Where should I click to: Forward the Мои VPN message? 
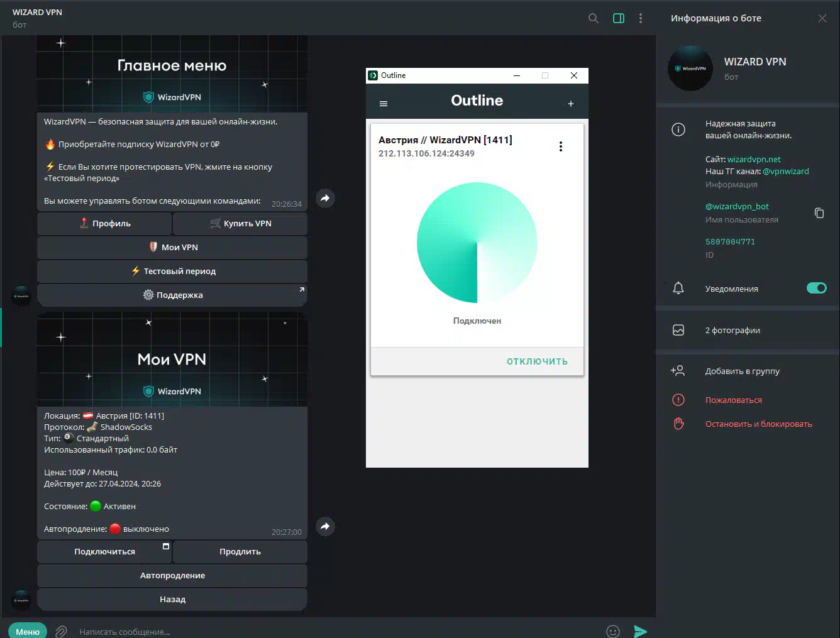(x=325, y=526)
